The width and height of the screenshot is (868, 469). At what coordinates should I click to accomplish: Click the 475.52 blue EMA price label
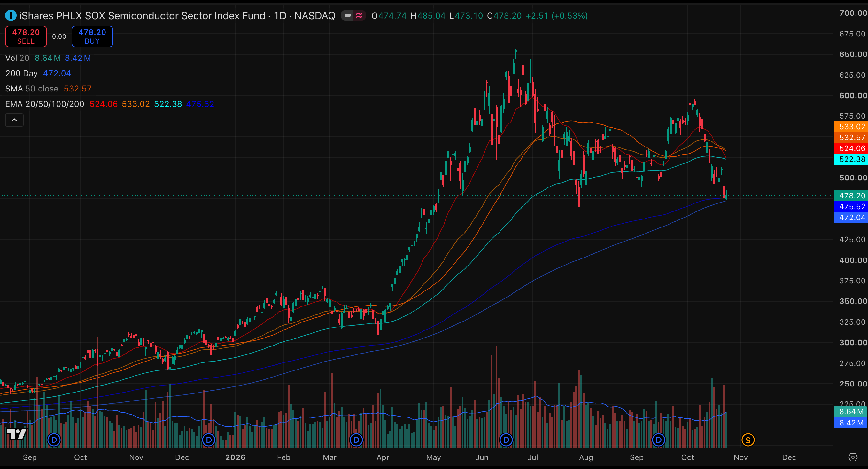click(851, 206)
